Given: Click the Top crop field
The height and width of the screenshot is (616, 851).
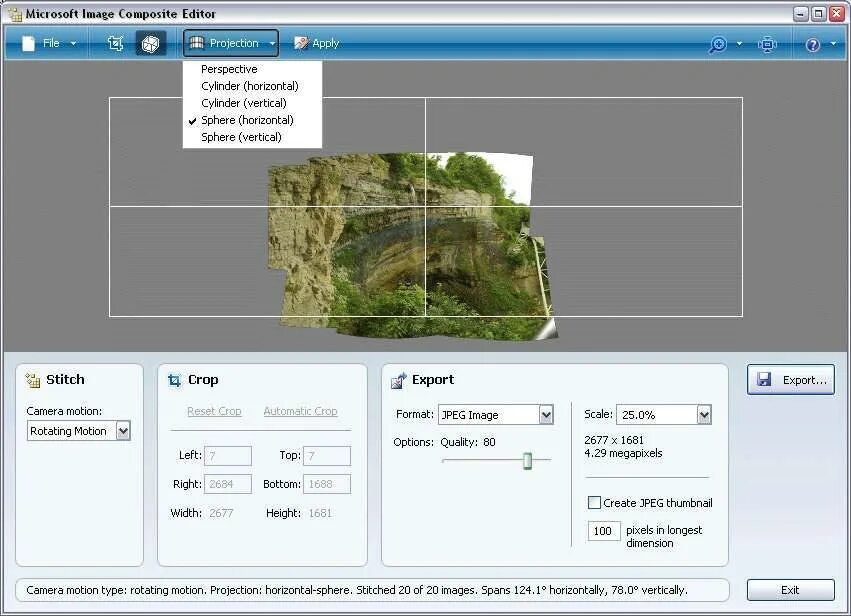Looking at the screenshot, I should point(327,456).
